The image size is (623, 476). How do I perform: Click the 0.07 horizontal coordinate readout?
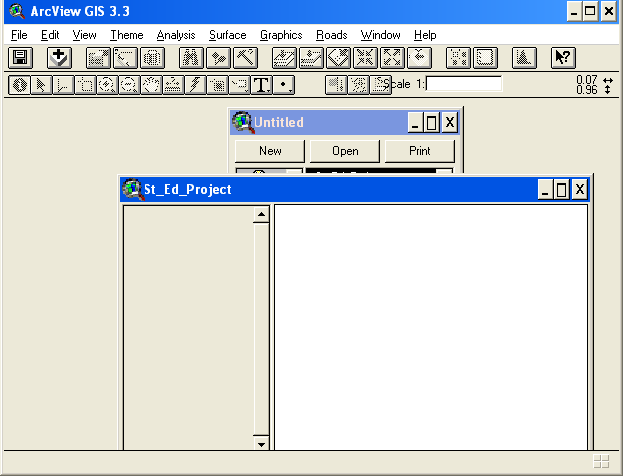[x=587, y=80]
